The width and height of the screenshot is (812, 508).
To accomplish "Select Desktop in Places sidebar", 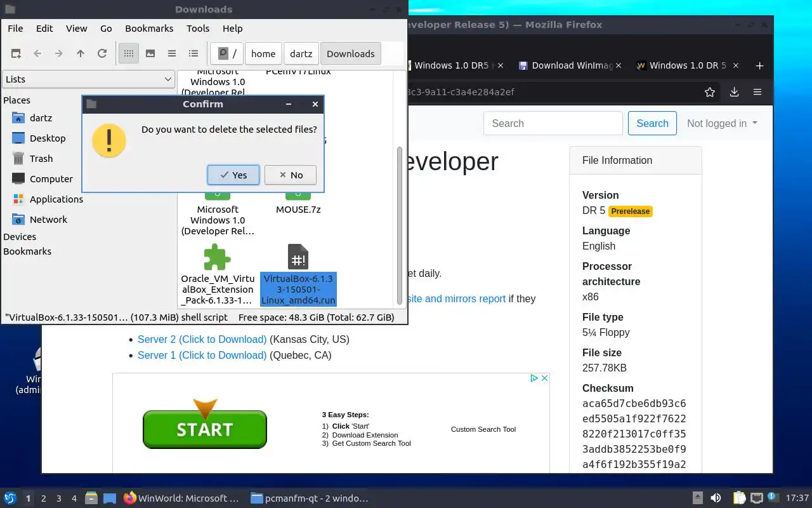I will (48, 138).
